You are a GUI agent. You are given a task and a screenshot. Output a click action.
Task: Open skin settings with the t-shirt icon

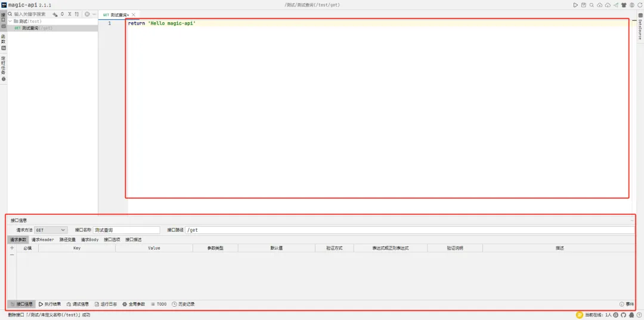coord(624,5)
